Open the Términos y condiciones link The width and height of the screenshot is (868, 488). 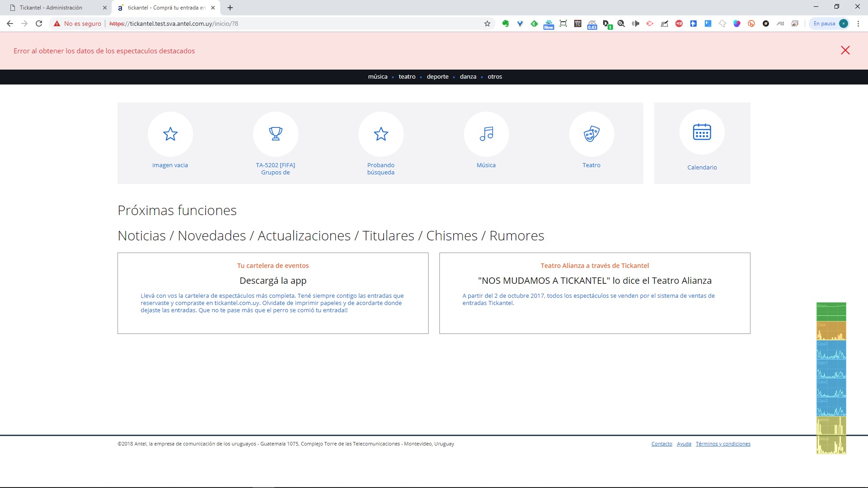pos(722,444)
